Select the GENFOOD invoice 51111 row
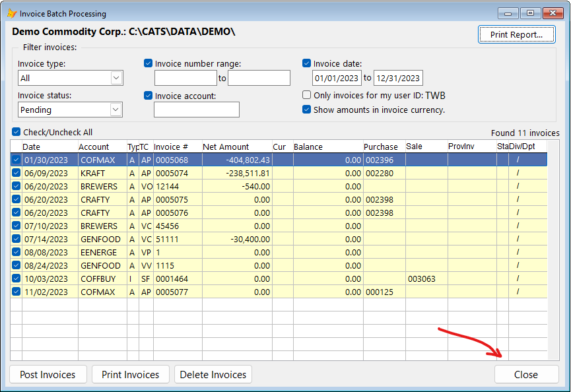The image size is (571, 392). tap(279, 239)
